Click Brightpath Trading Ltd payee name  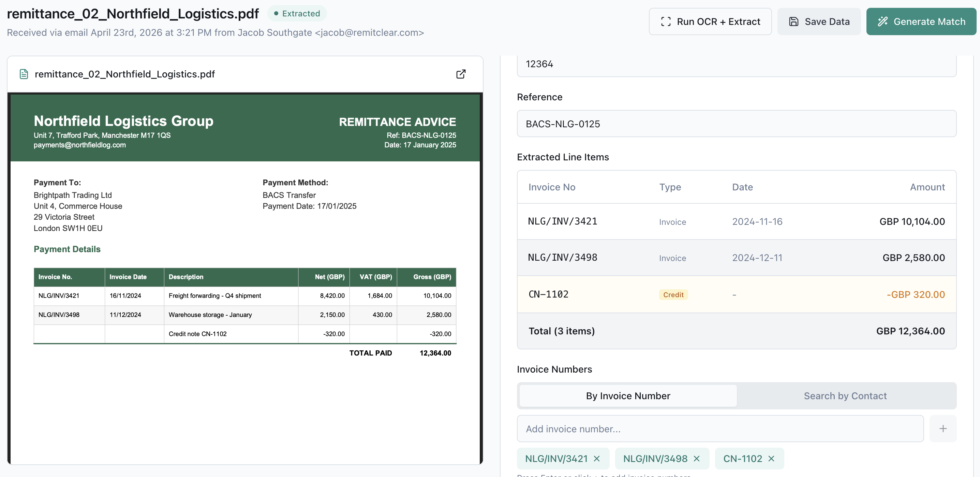73,195
